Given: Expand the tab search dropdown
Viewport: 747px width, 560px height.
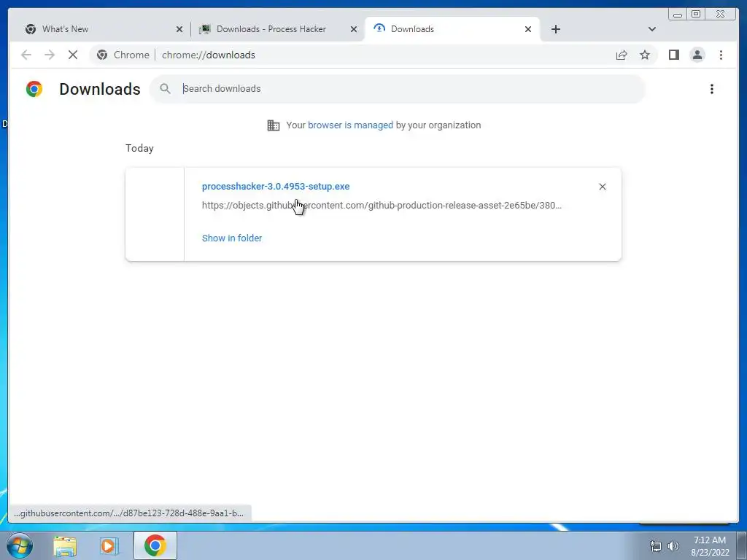Looking at the screenshot, I should [652, 29].
